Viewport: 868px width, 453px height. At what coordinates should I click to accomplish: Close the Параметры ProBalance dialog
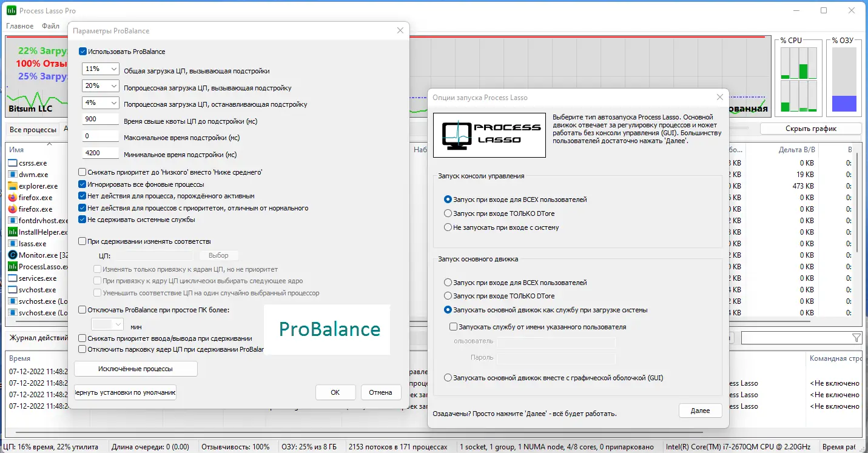tap(400, 30)
